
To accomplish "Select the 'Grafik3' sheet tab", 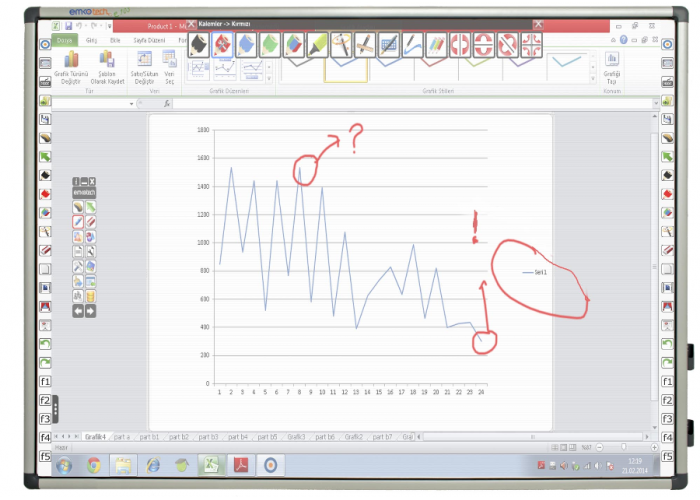I will 296,437.
